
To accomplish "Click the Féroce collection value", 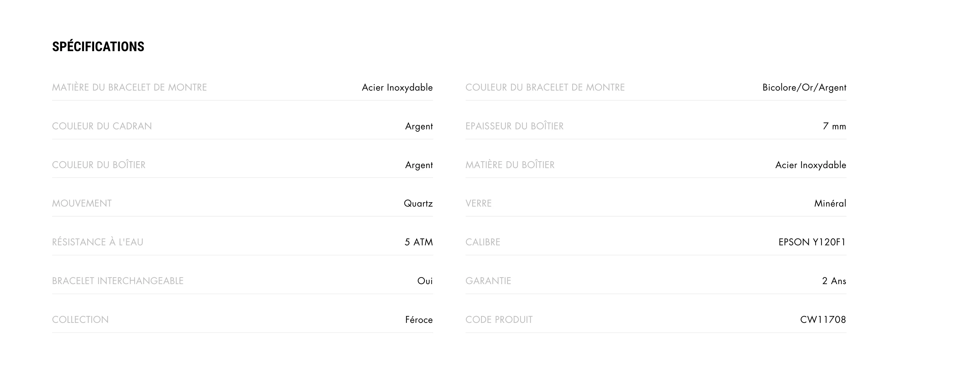I will pyautogui.click(x=419, y=320).
